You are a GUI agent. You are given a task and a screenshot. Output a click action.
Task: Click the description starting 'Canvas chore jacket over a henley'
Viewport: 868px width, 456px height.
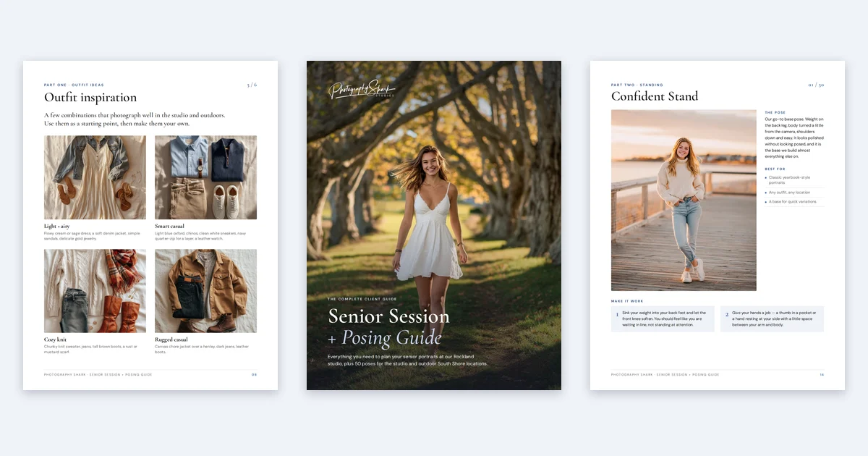pos(200,349)
